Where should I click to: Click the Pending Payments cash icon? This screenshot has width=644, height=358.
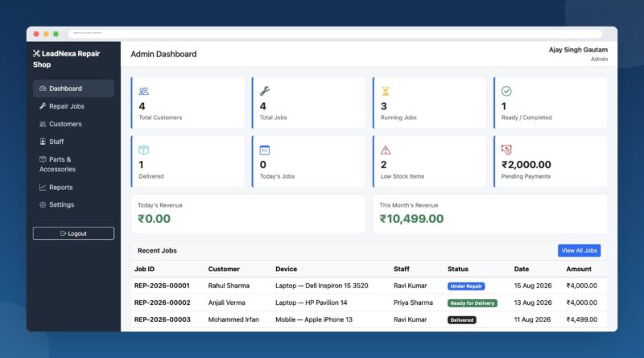(506, 150)
